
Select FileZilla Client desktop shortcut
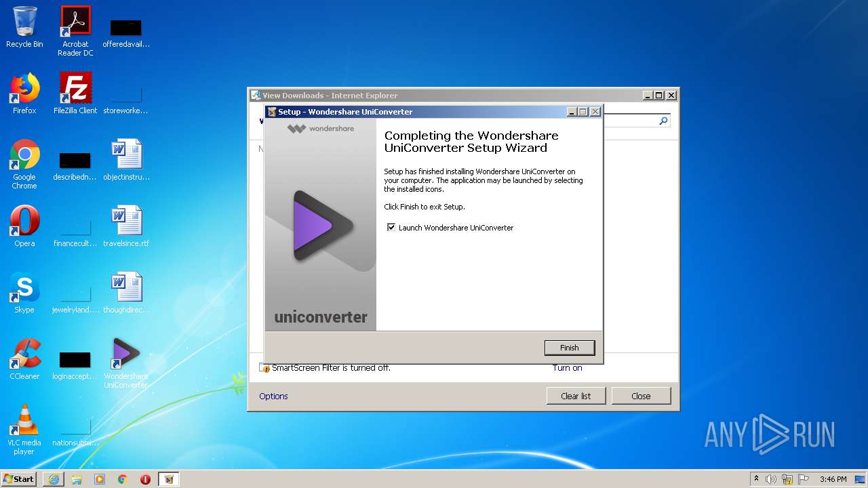pyautogui.click(x=75, y=94)
